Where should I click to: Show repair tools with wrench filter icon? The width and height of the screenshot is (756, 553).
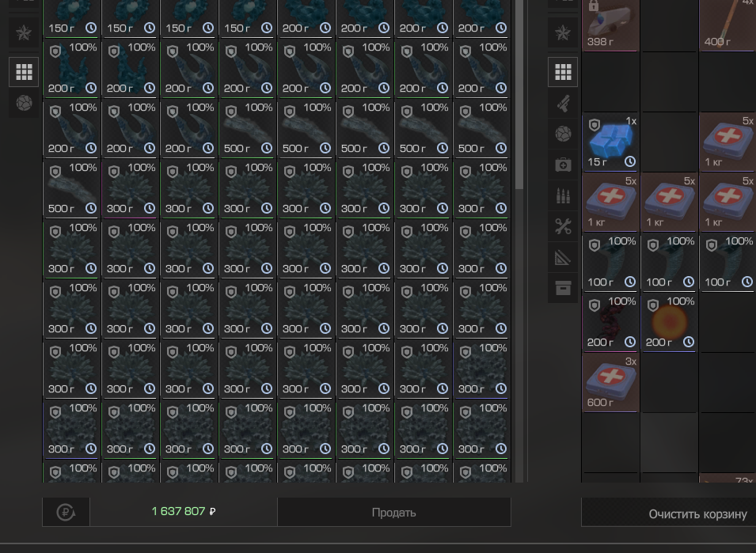[x=563, y=226]
